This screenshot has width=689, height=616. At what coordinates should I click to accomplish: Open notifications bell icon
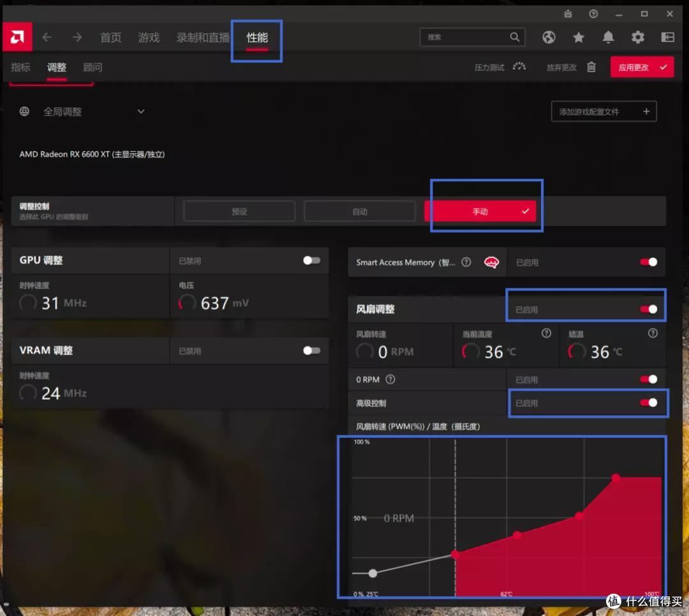tap(608, 38)
